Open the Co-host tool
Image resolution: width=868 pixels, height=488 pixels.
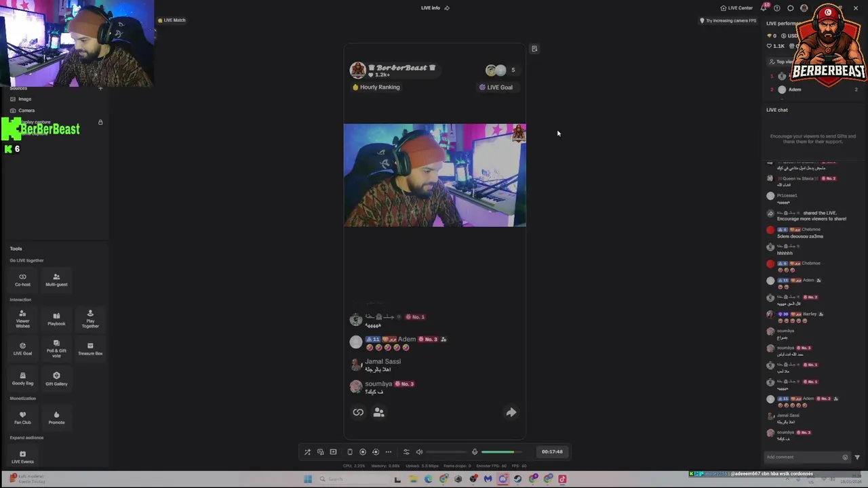22,279
